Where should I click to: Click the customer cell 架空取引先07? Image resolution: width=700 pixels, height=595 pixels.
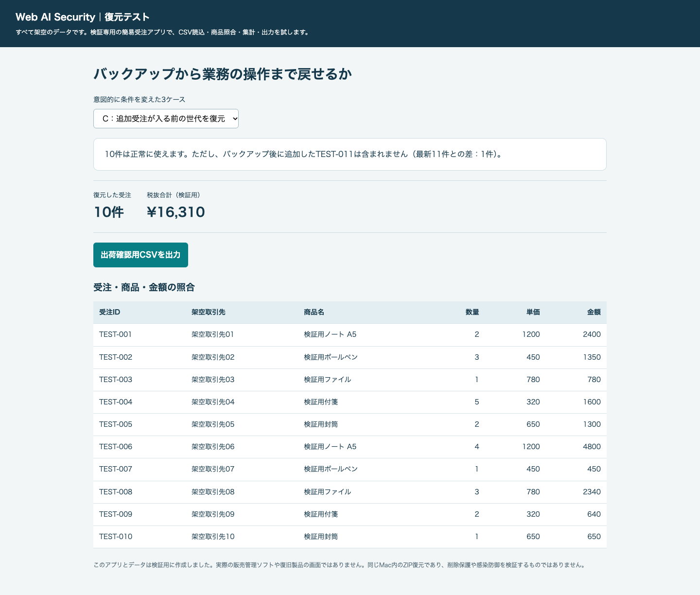[x=213, y=469]
